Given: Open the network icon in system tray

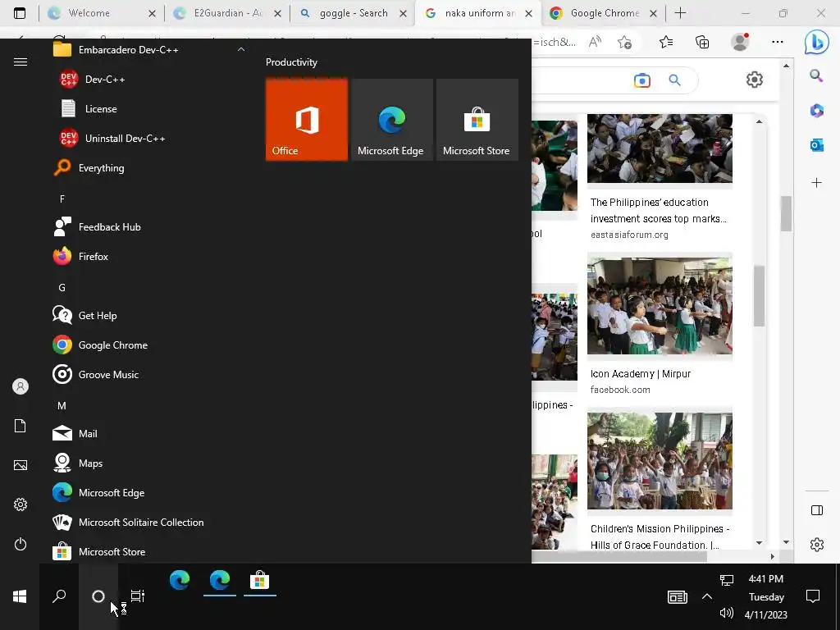Looking at the screenshot, I should pos(727,580).
